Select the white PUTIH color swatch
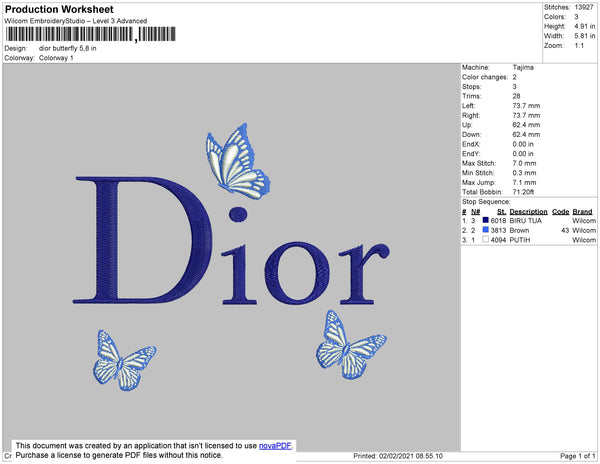 tap(486, 239)
